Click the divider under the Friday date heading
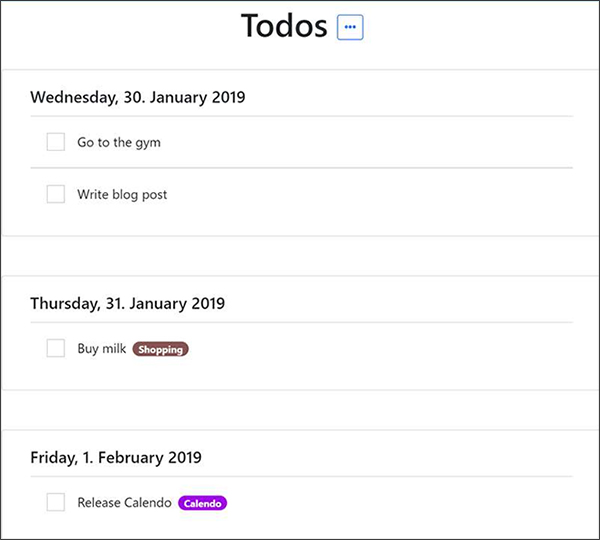600x540 pixels. tap(302, 476)
